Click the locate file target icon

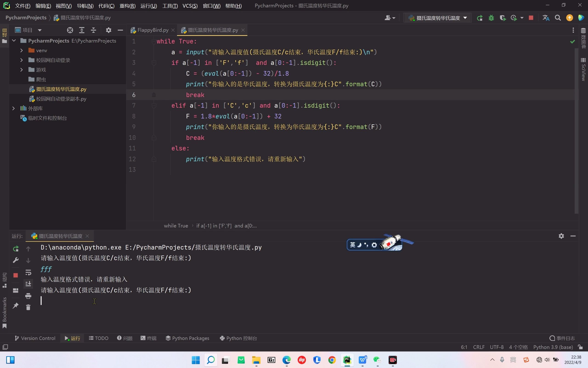point(70,30)
